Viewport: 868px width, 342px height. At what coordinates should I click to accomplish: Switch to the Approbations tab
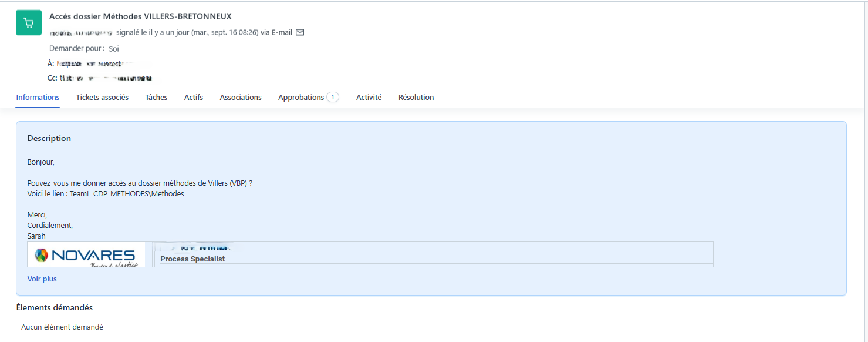click(x=302, y=97)
